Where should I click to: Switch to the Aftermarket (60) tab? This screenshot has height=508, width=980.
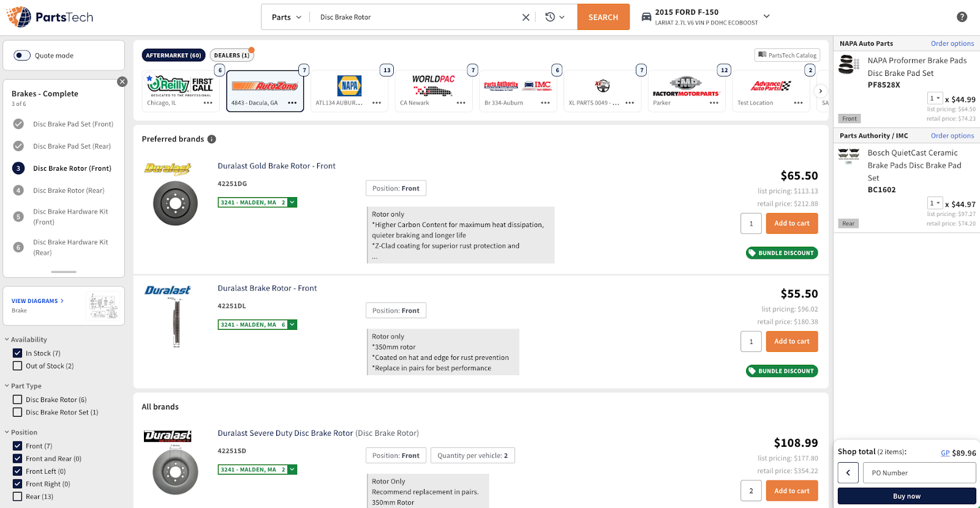(x=173, y=55)
